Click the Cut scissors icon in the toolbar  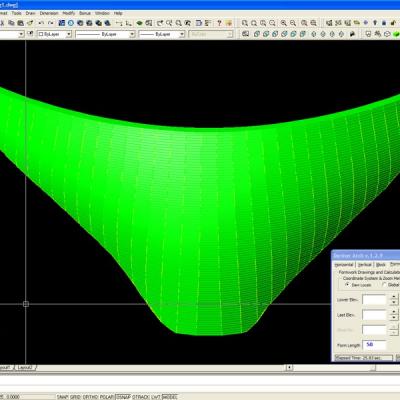(x=2, y=23)
